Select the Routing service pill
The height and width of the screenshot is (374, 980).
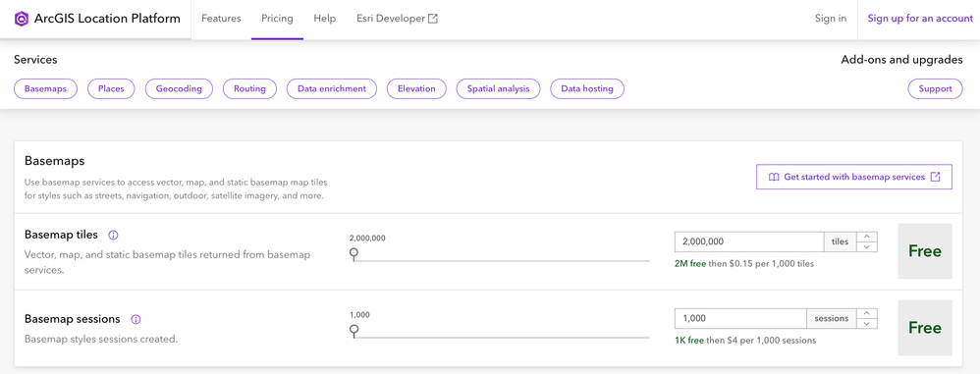249,88
